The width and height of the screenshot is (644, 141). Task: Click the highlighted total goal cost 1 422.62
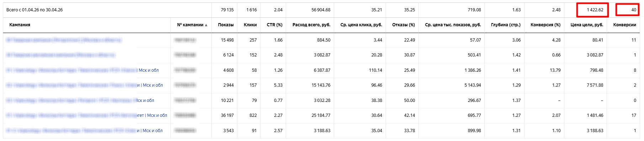tap(592, 10)
